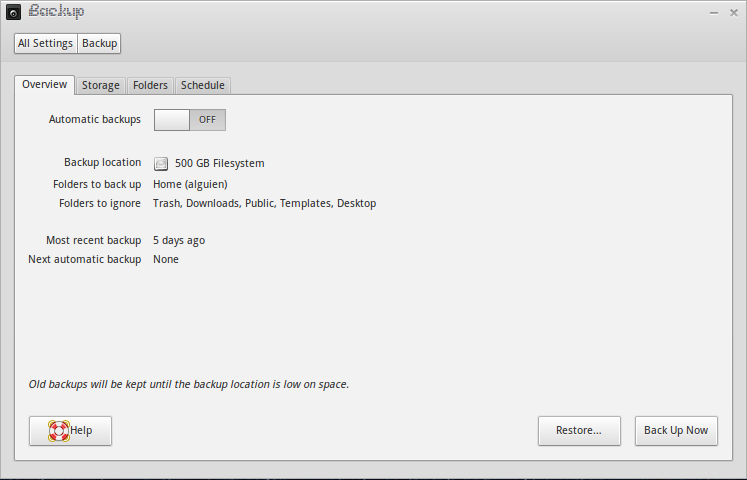
Task: Start a backup with Back Up Now
Action: tap(675, 430)
